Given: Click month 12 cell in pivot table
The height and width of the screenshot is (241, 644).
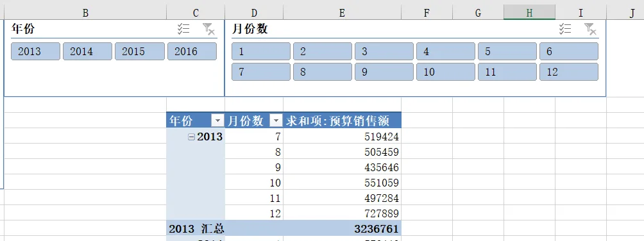Looking at the screenshot, I should point(254,213).
